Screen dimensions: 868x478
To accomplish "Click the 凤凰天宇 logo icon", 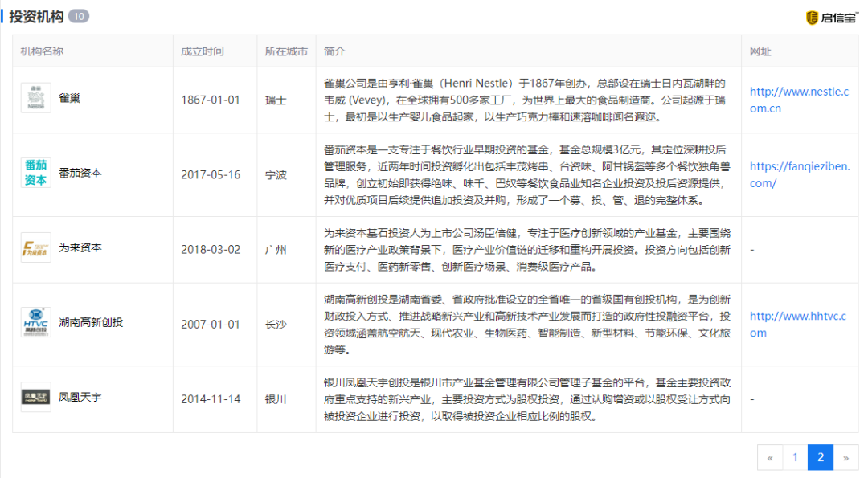I will 36,397.
